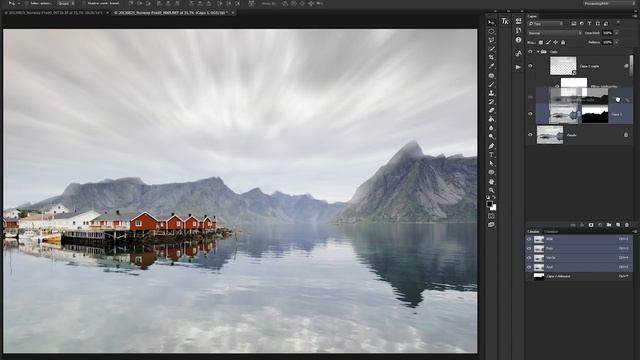Open the Info panel icon
Image resolution: width=640 pixels, height=360 pixels.
click(518, 40)
